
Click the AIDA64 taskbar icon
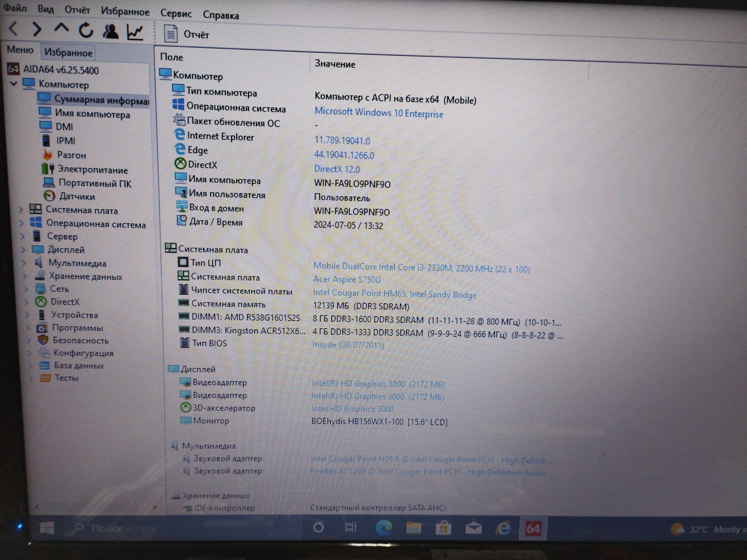(x=533, y=528)
